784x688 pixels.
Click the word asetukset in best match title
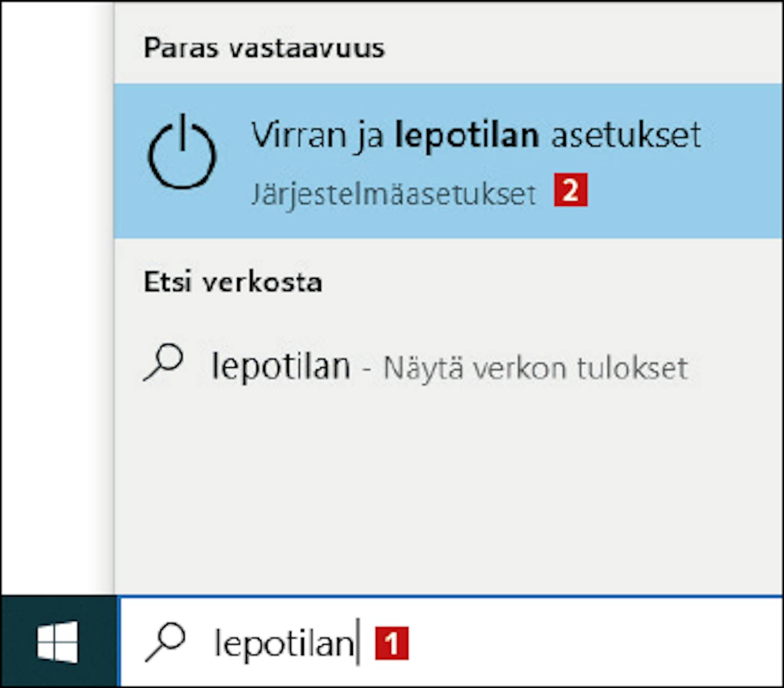626,135
